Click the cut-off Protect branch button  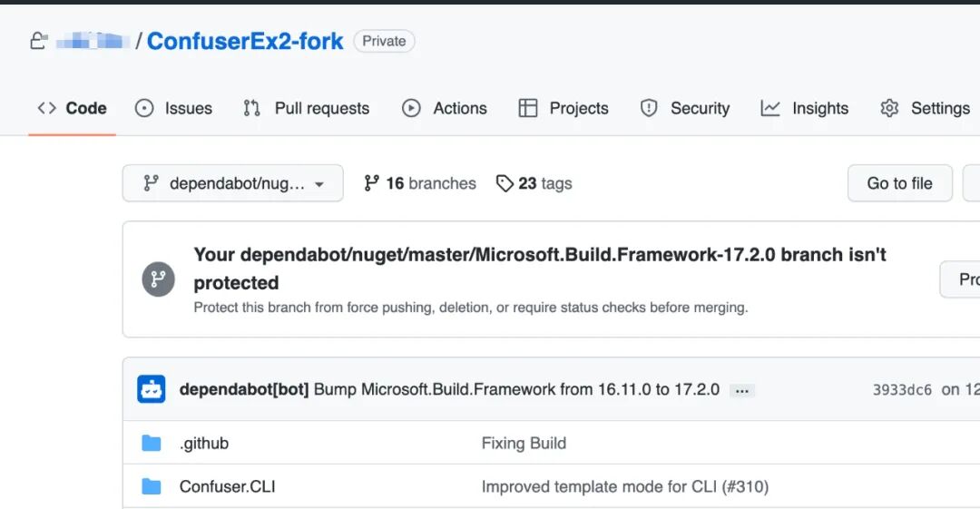click(x=960, y=279)
